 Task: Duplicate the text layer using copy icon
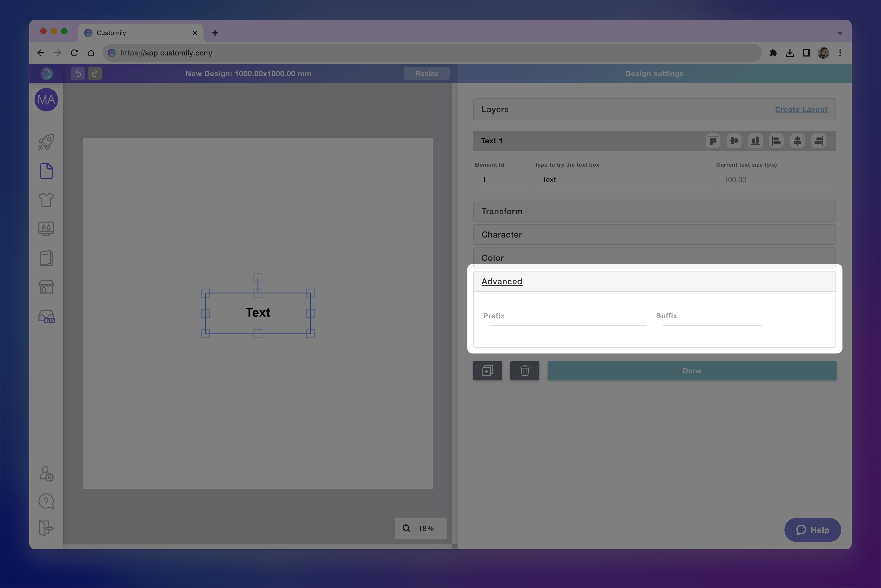[x=487, y=370]
